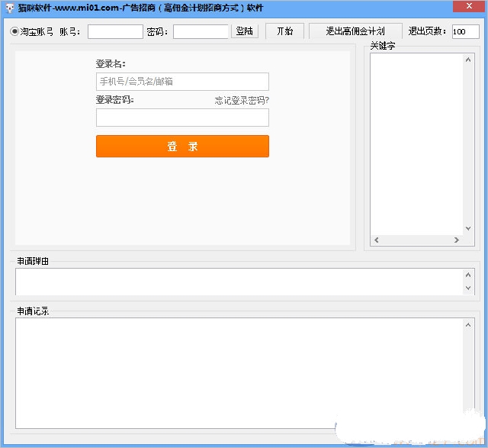The width and height of the screenshot is (488, 448).
Task: Click the 账号 input field in top bar
Action: (115, 32)
